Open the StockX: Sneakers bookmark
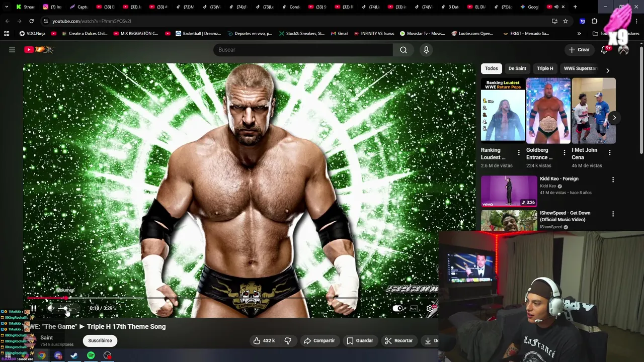The image size is (644, 362). [x=302, y=34]
